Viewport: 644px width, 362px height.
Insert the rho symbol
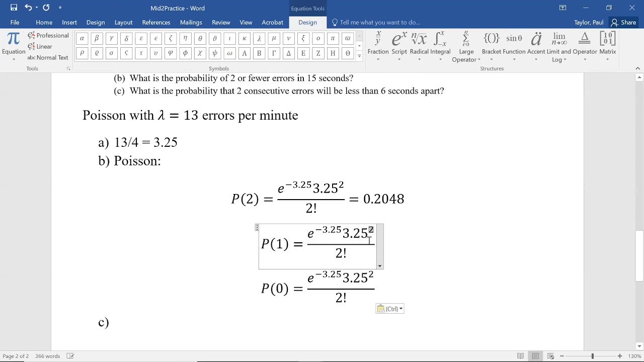[82, 53]
